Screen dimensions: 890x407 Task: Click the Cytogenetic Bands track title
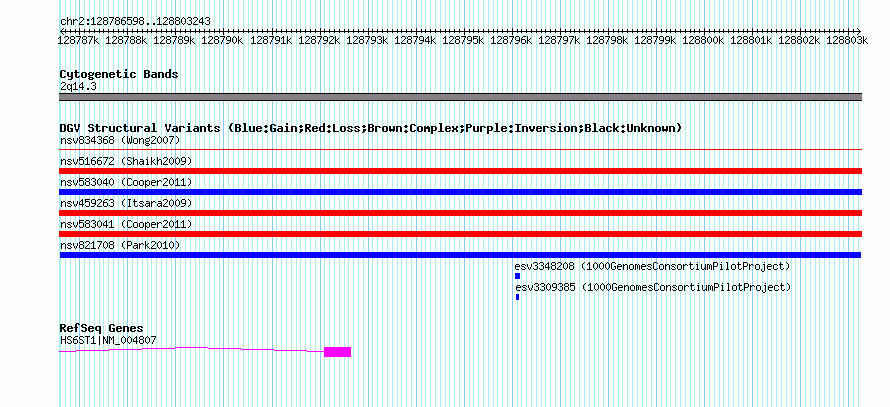[x=119, y=74]
